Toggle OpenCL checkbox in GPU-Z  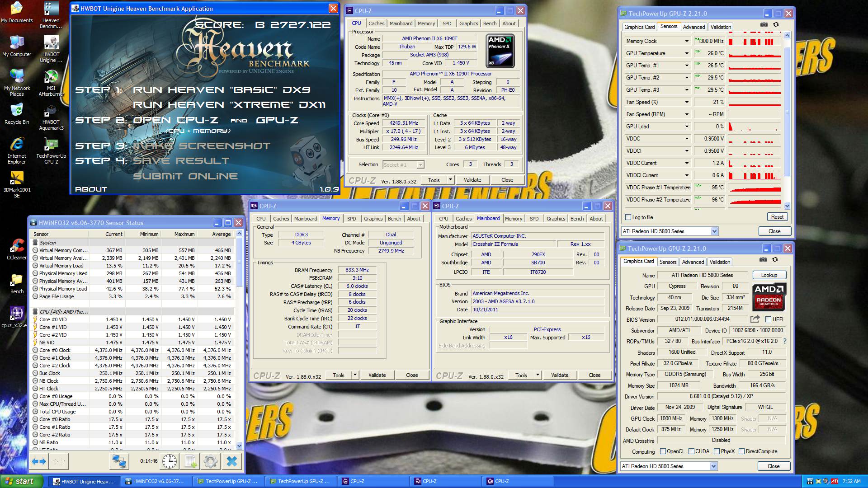(x=663, y=451)
